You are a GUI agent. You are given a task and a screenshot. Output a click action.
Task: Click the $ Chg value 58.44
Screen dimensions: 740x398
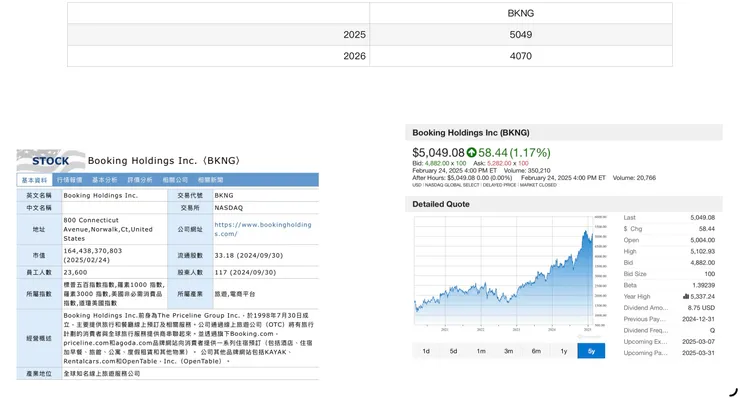[706, 229]
